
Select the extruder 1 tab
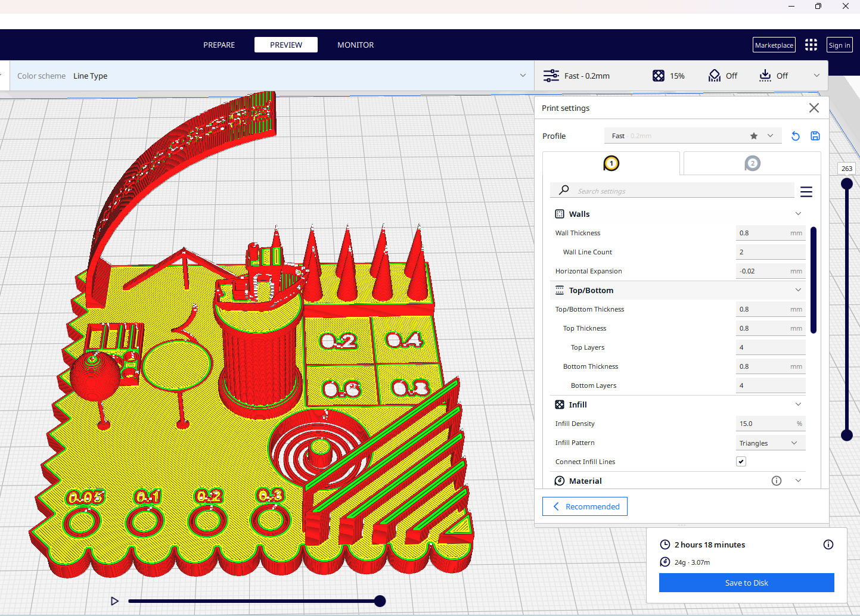click(x=611, y=163)
